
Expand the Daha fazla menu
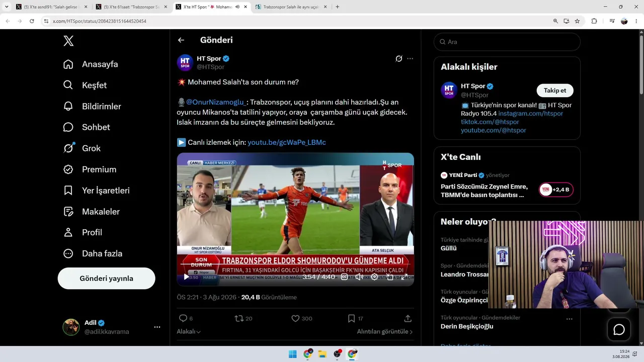(x=93, y=253)
